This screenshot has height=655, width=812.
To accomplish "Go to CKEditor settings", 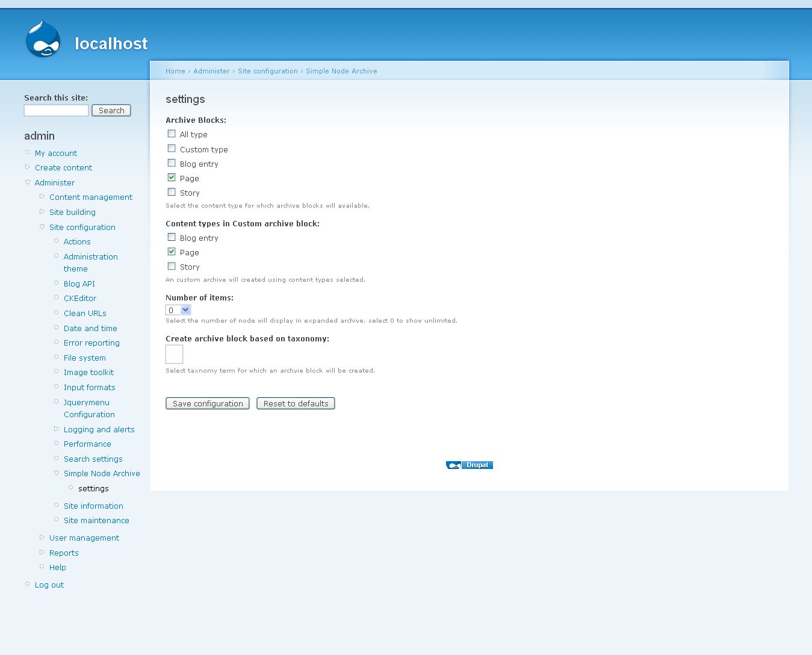I will (79, 298).
